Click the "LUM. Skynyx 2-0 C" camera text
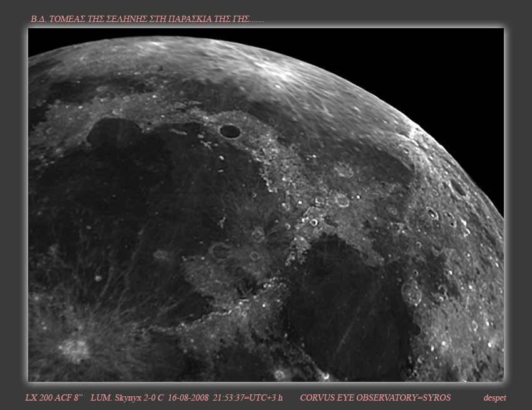 [128, 397]
